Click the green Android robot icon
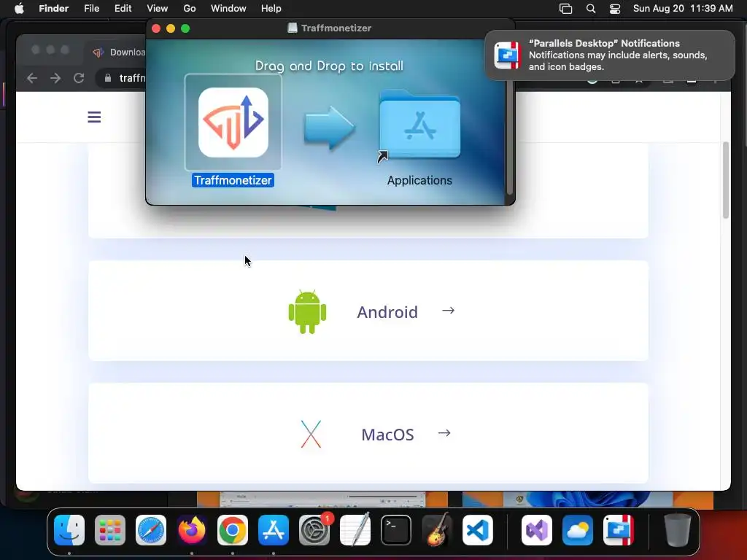 [x=307, y=311]
